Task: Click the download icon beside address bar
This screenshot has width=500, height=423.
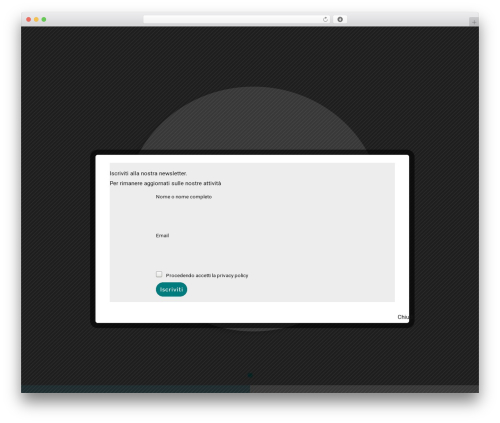Action: point(340,19)
